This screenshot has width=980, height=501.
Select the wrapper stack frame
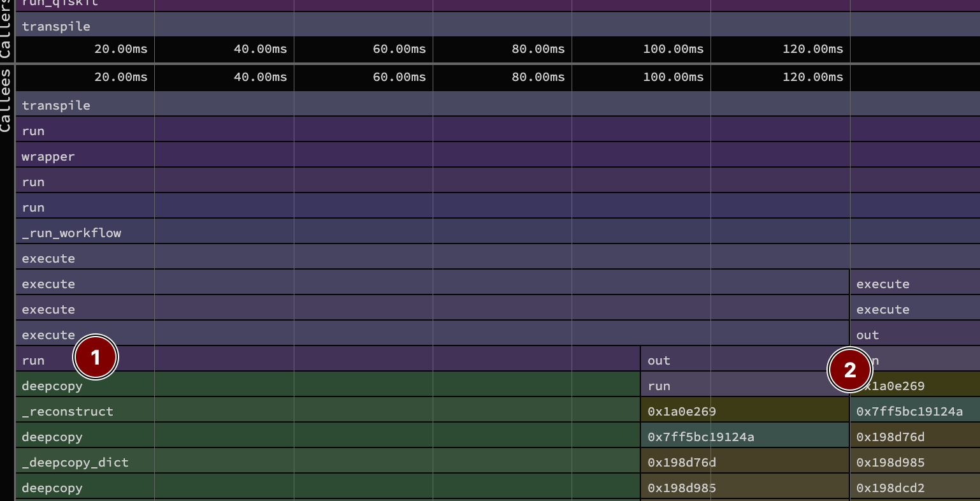[x=48, y=156]
